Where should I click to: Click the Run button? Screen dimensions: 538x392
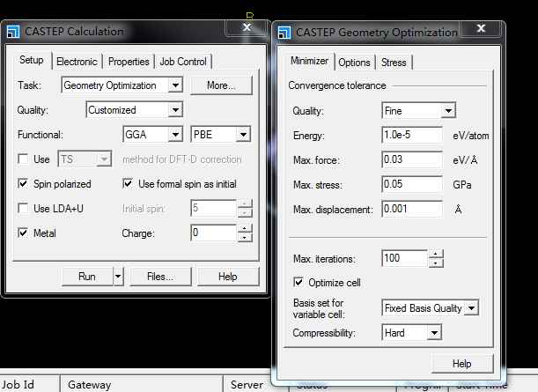coord(87,277)
